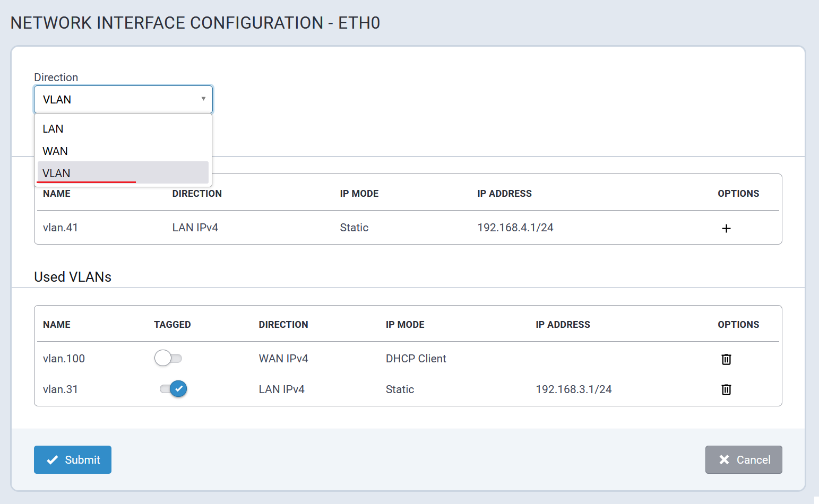
Task: Click the 192.168.4.1/24 address cell
Action: click(x=515, y=228)
